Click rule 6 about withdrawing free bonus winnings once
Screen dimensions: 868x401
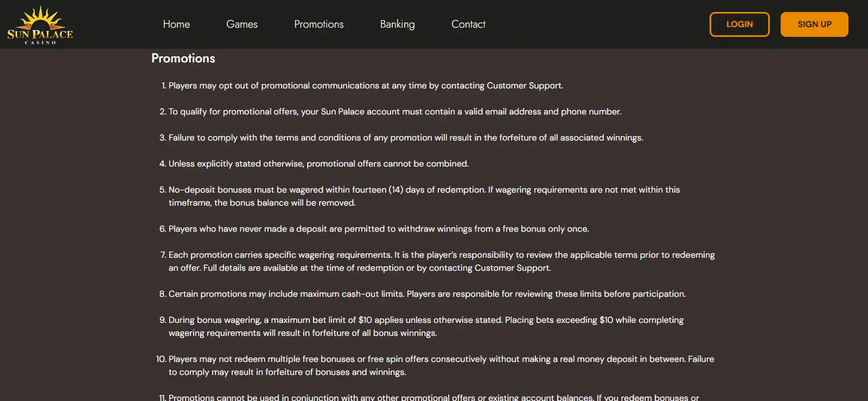(379, 229)
